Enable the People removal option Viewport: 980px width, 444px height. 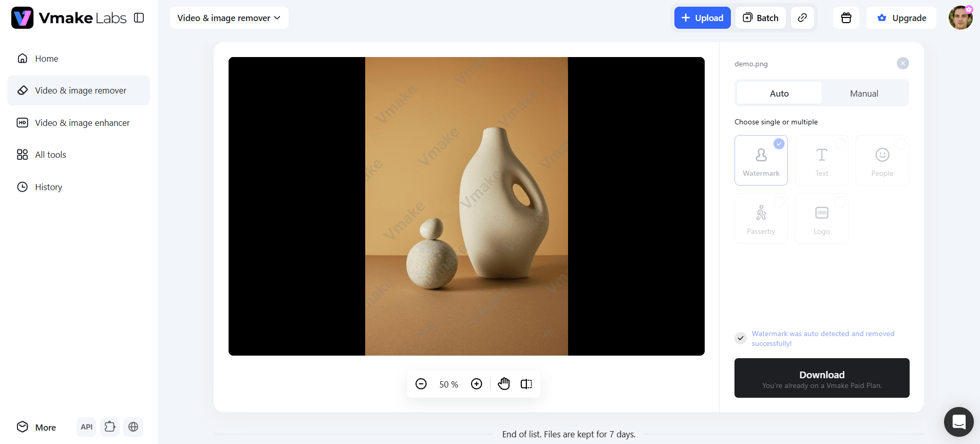tap(882, 160)
